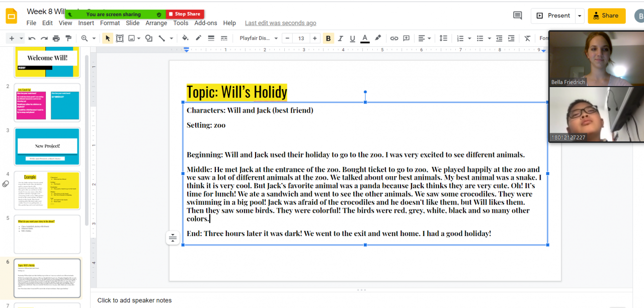Viewport: 644px width, 308px height.
Task: Select the Text box tool
Action: pos(120,38)
